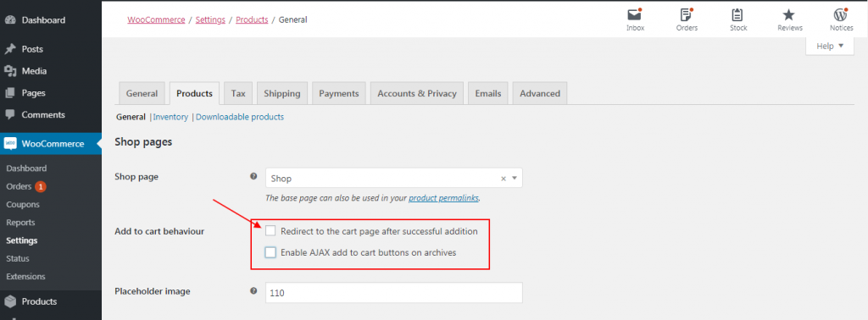Click the Comments bubble icon
Image resolution: width=868 pixels, height=320 pixels.
tap(10, 115)
